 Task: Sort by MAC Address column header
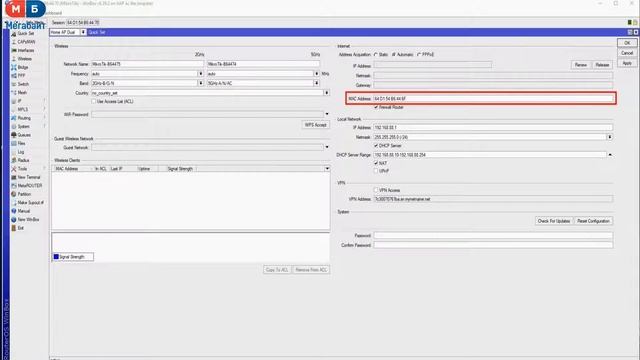[x=72, y=169]
